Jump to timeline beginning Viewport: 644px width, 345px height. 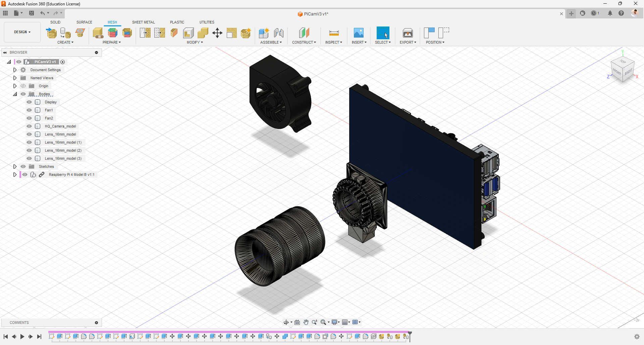point(6,337)
